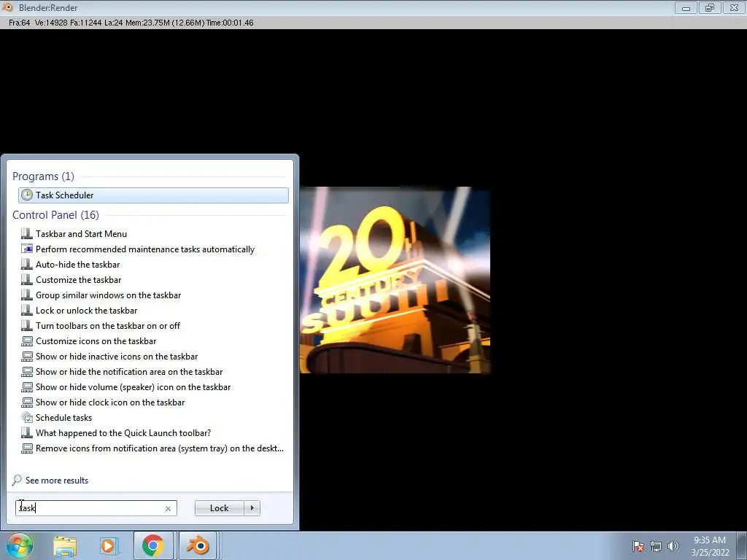Screen dimensions: 747x560
Task: Open Group similar windows on the taskbar
Action: pyautogui.click(x=108, y=295)
